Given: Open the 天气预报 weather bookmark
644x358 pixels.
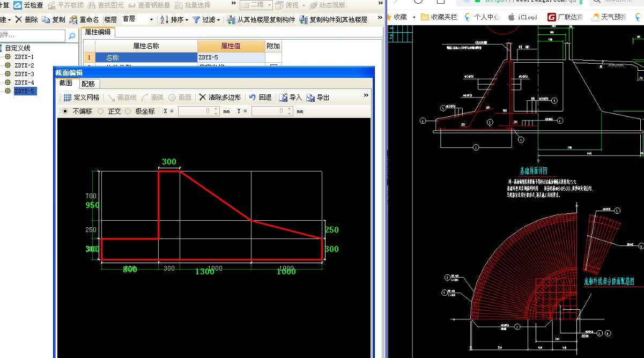Looking at the screenshot, I should coord(608,17).
